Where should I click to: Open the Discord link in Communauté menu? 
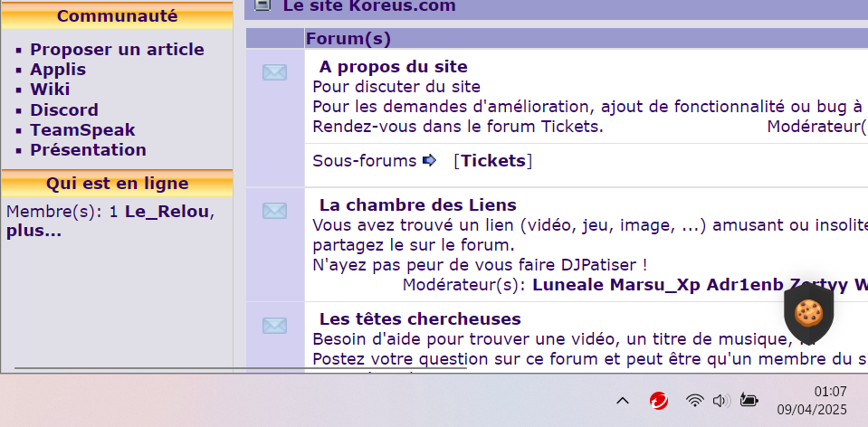pyautogui.click(x=64, y=110)
